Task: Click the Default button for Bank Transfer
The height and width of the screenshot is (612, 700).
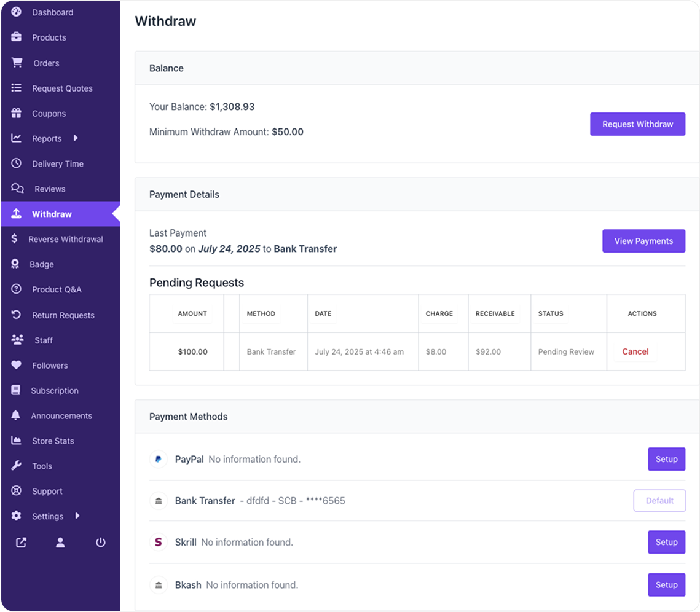Action: tap(659, 501)
